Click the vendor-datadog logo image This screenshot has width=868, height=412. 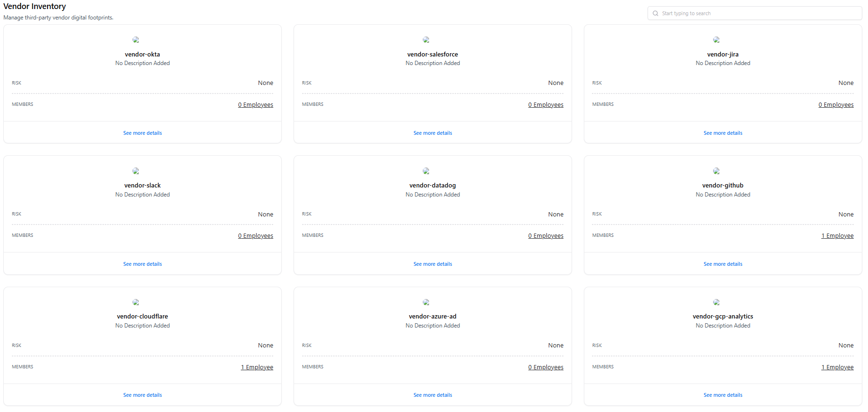click(x=426, y=171)
